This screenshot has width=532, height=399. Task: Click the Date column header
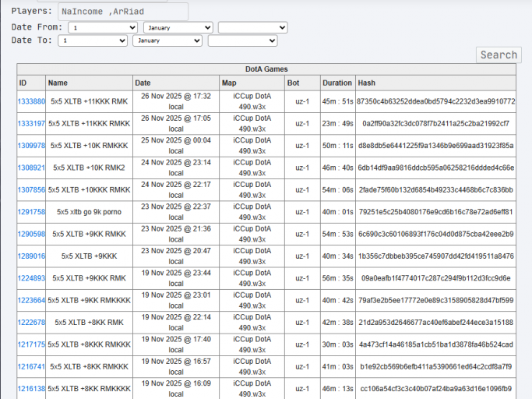coord(176,83)
